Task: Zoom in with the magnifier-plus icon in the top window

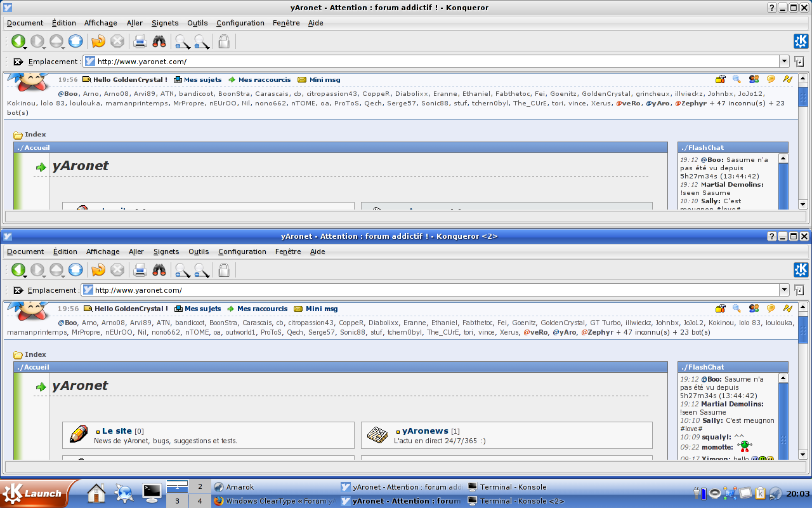Action: pyautogui.click(x=183, y=42)
